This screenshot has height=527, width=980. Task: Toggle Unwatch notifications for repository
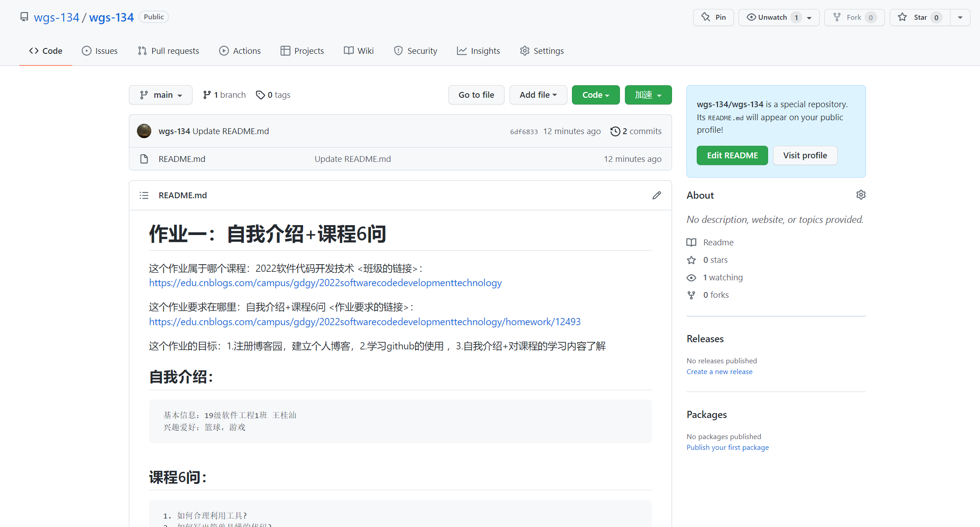tap(772, 17)
